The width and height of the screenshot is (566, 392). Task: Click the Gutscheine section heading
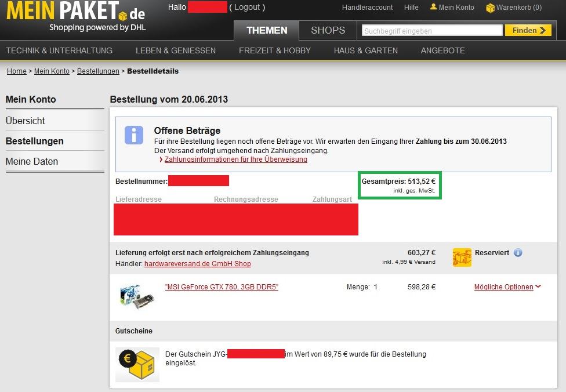pos(134,331)
